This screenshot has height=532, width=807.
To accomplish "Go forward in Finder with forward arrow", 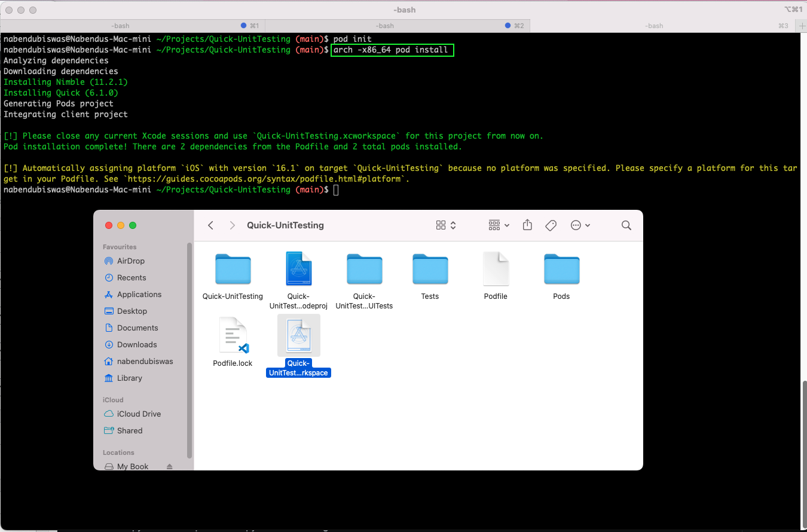I will (232, 225).
